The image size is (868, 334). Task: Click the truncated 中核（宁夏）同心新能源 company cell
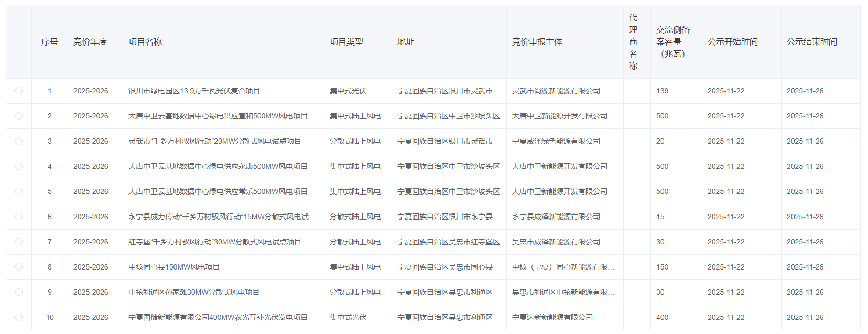[x=563, y=267]
